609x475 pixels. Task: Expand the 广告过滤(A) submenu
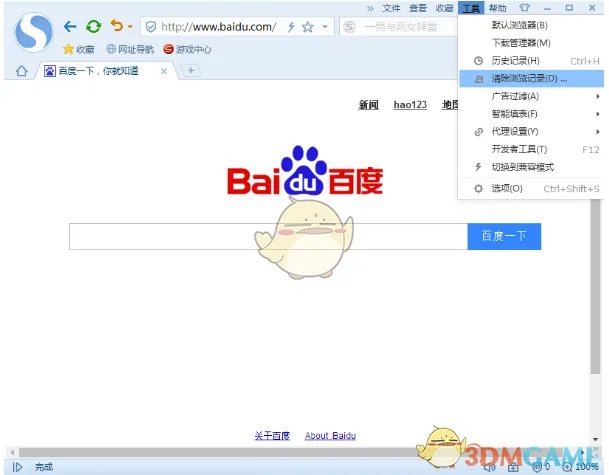[x=531, y=96]
